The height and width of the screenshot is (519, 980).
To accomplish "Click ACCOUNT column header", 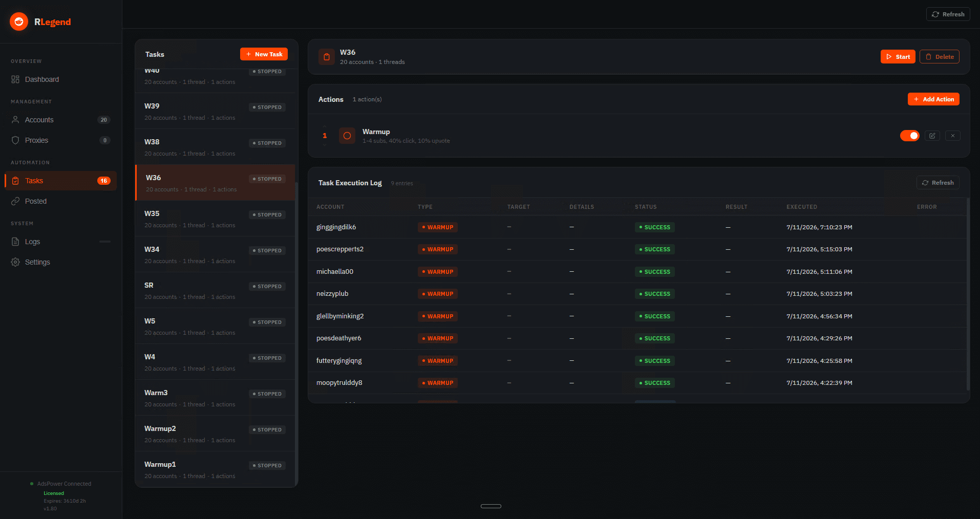I will [x=330, y=207].
